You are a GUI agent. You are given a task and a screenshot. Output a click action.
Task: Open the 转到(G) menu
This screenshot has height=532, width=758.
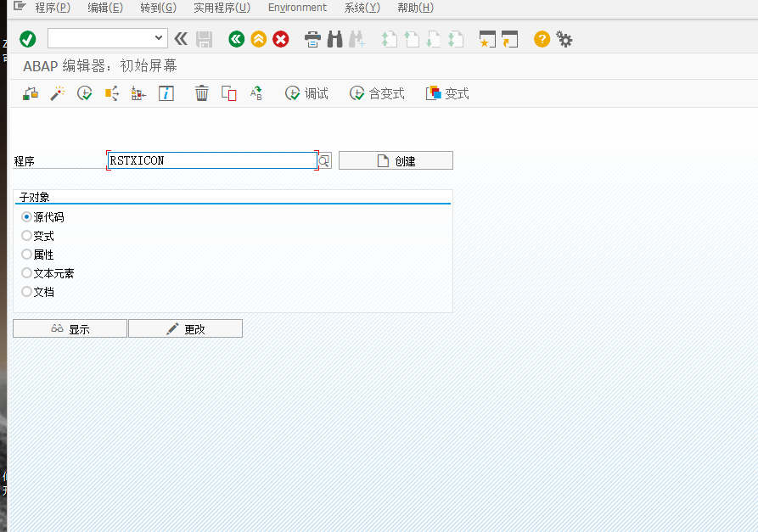click(159, 8)
